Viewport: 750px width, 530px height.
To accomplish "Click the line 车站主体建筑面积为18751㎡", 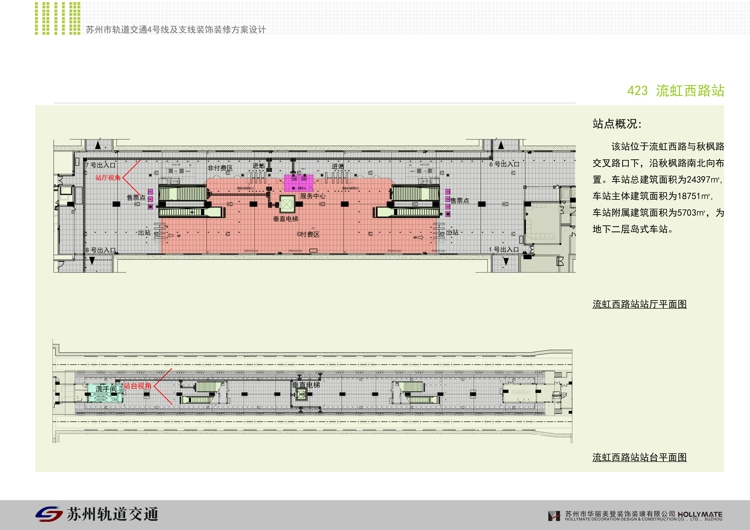I will [x=652, y=196].
